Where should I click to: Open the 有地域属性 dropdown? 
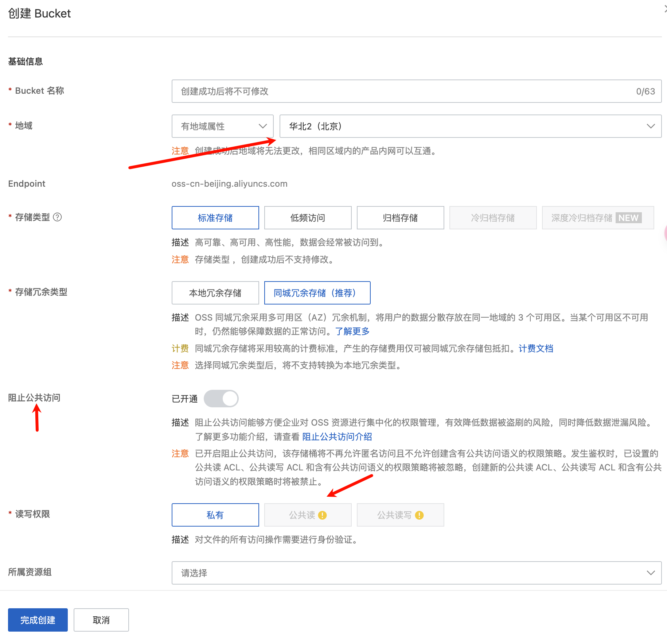click(222, 126)
